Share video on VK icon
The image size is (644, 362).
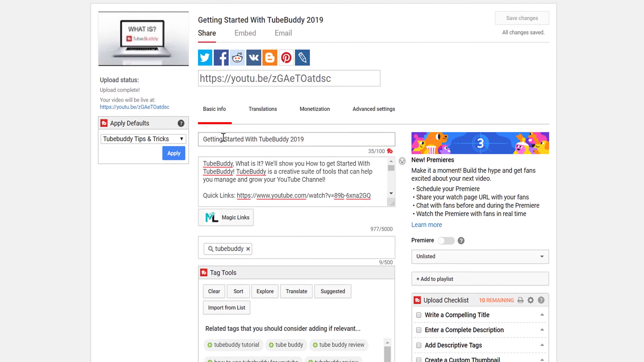click(254, 58)
